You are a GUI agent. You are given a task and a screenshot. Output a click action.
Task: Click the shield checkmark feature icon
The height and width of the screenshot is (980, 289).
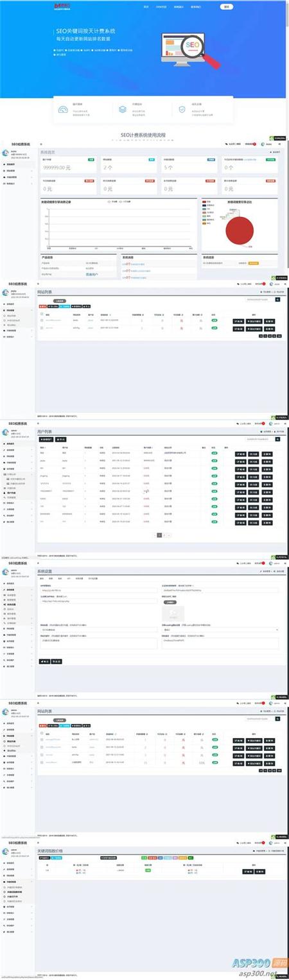click(x=182, y=110)
